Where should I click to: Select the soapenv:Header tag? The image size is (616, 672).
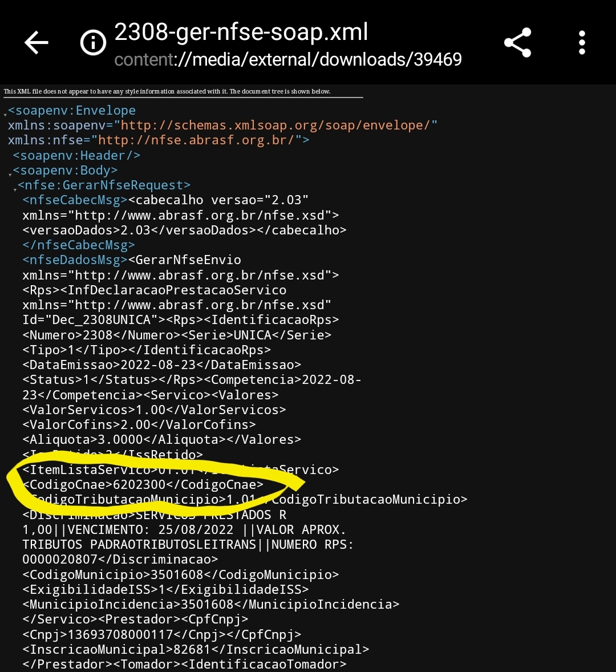(76, 155)
